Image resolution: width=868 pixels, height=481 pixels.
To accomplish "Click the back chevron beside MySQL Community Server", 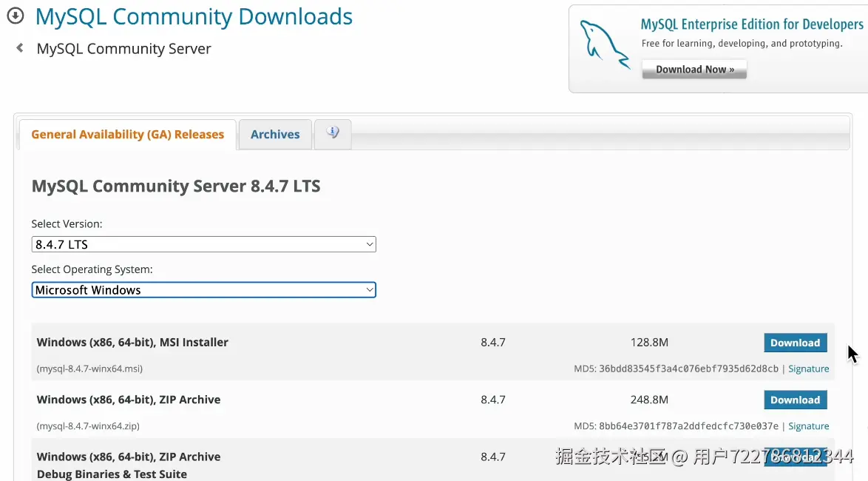I will (20, 48).
